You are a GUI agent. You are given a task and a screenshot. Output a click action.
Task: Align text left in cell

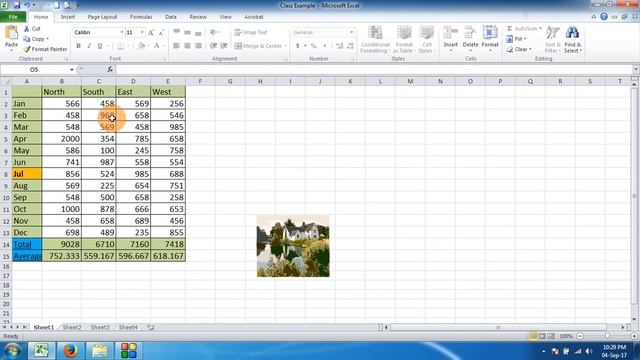click(x=176, y=46)
